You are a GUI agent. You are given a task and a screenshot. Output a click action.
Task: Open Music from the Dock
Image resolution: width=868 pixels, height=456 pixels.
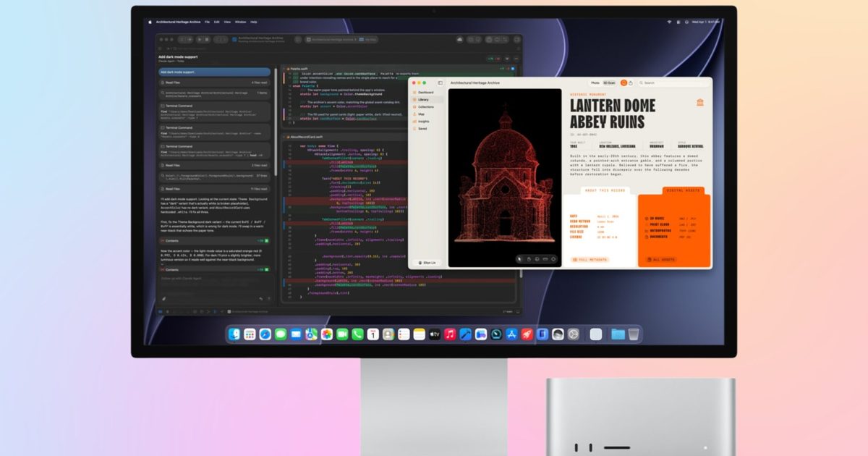pos(450,334)
